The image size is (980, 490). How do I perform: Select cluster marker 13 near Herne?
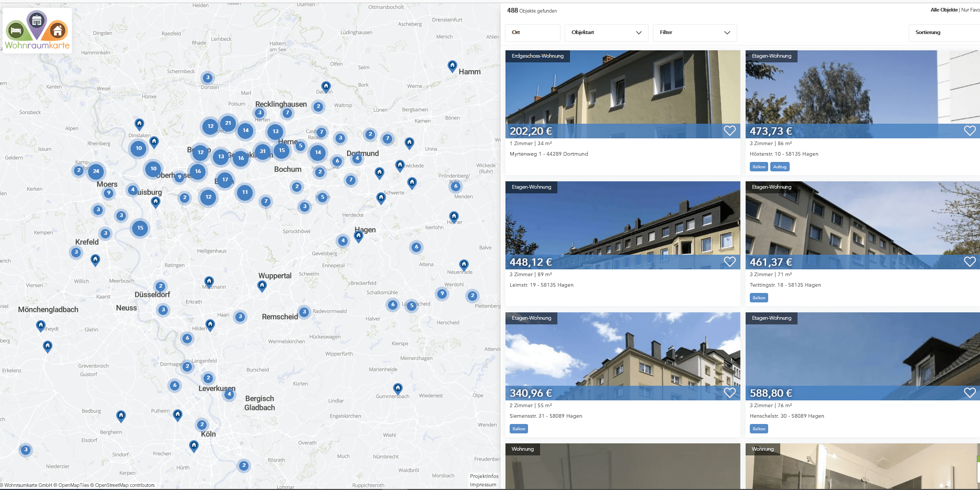[275, 132]
